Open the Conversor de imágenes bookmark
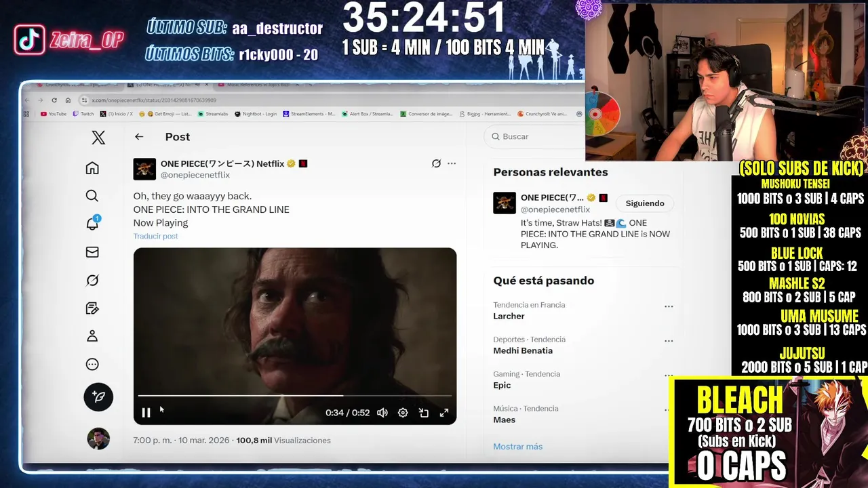The height and width of the screenshot is (488, 868). tap(426, 114)
